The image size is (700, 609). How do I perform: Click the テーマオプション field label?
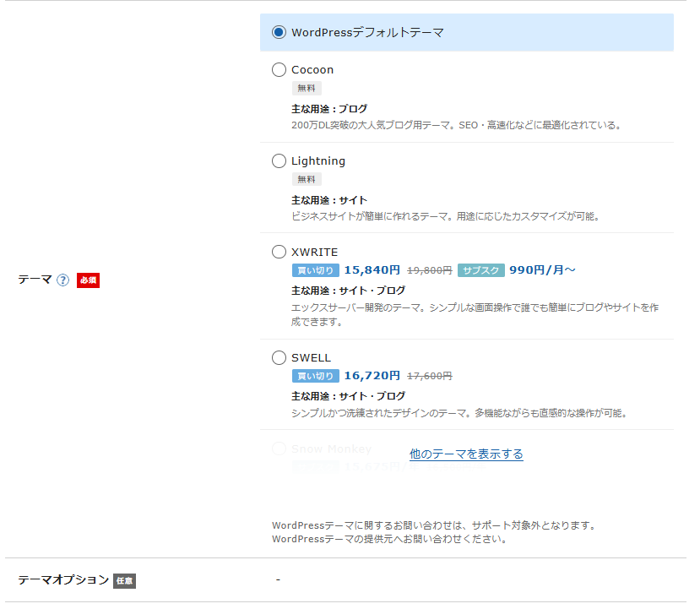pos(63,580)
